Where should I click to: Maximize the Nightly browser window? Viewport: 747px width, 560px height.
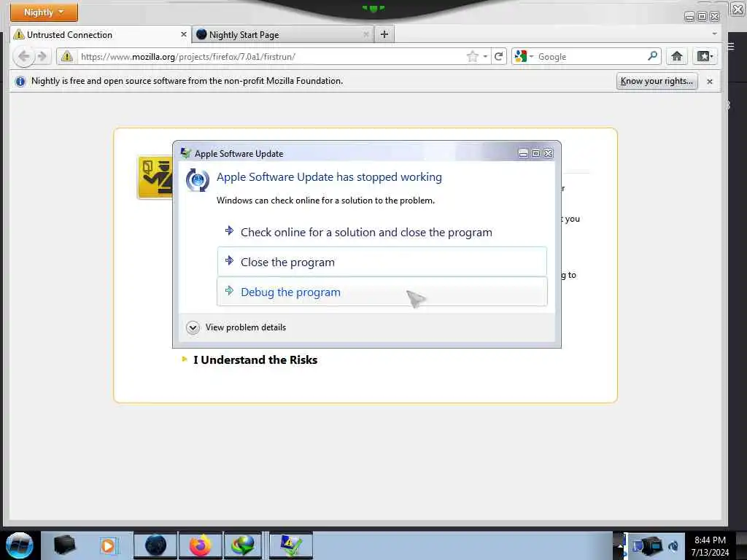coord(703,17)
